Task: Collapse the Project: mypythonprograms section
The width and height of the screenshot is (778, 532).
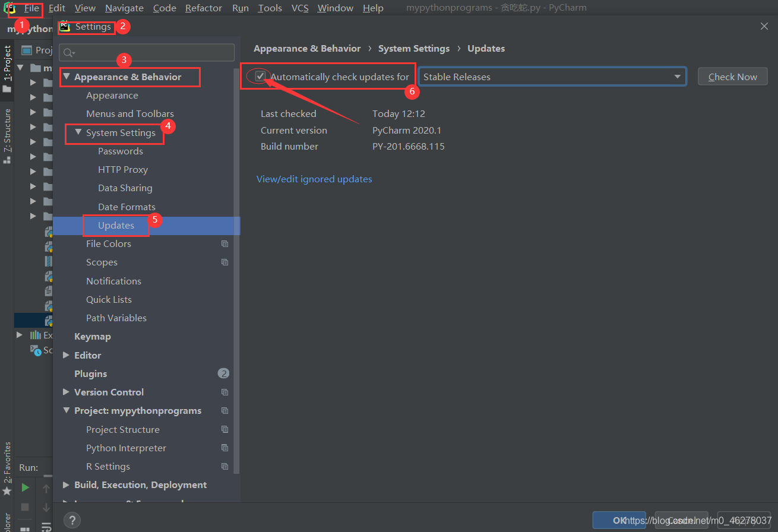Action: 66,410
